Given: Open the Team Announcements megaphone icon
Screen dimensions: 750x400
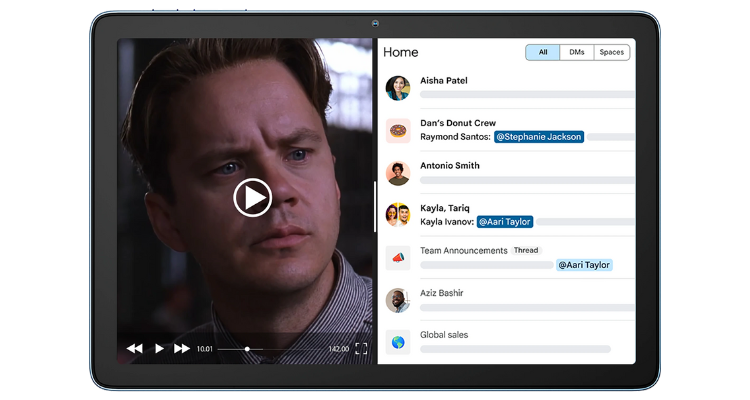Looking at the screenshot, I should click(x=398, y=257).
